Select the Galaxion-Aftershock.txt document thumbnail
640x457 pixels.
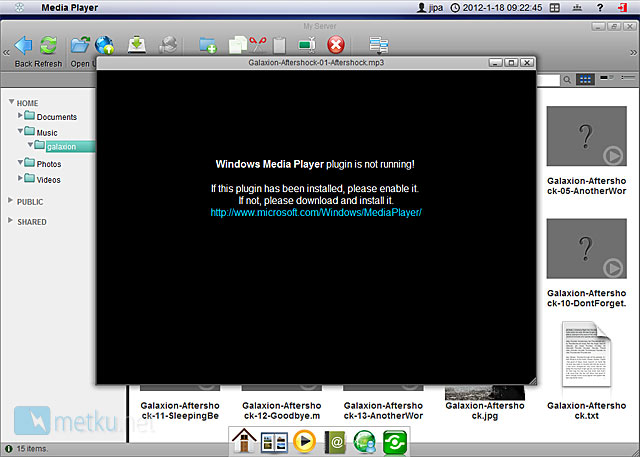point(587,354)
